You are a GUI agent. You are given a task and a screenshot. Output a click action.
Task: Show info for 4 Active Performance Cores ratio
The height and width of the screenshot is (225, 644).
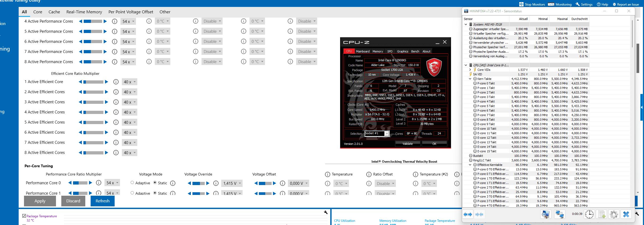115,21
